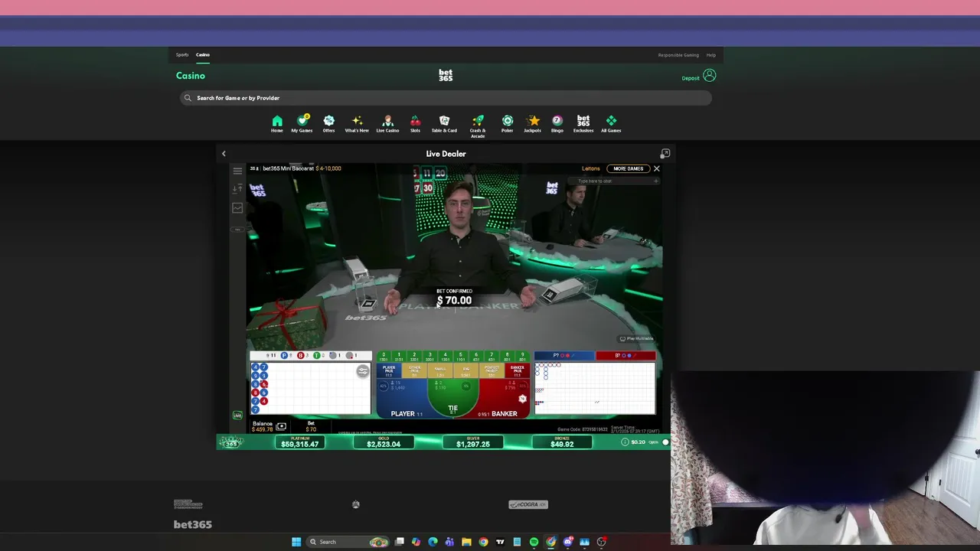Select the Silver jackpot $1,297.25
This screenshot has width=980, height=551.
pyautogui.click(x=472, y=443)
